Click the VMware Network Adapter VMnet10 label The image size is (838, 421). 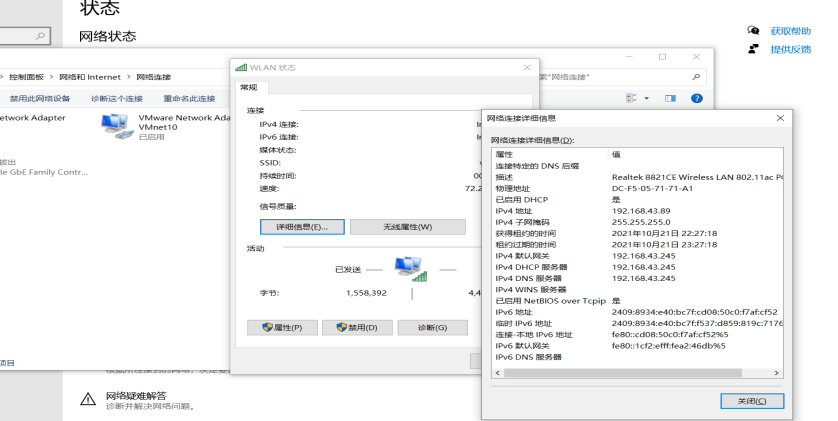[x=184, y=122]
